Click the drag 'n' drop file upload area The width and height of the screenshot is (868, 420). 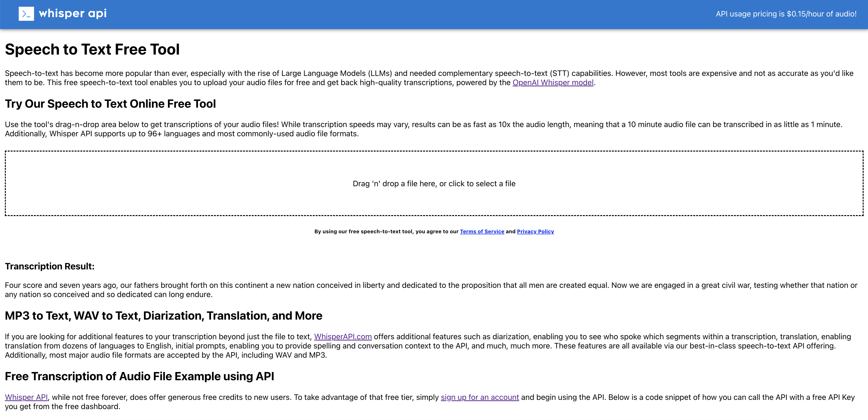tap(434, 183)
